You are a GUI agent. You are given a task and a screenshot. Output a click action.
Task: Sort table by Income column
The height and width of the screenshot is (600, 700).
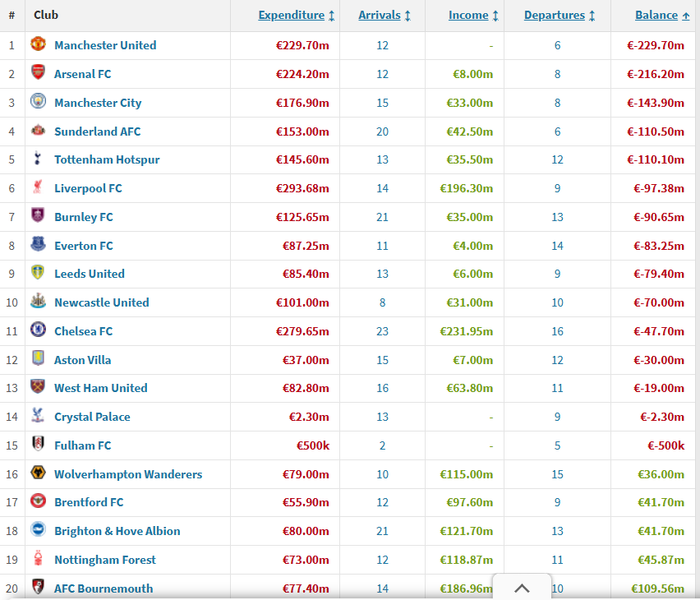tap(473, 15)
